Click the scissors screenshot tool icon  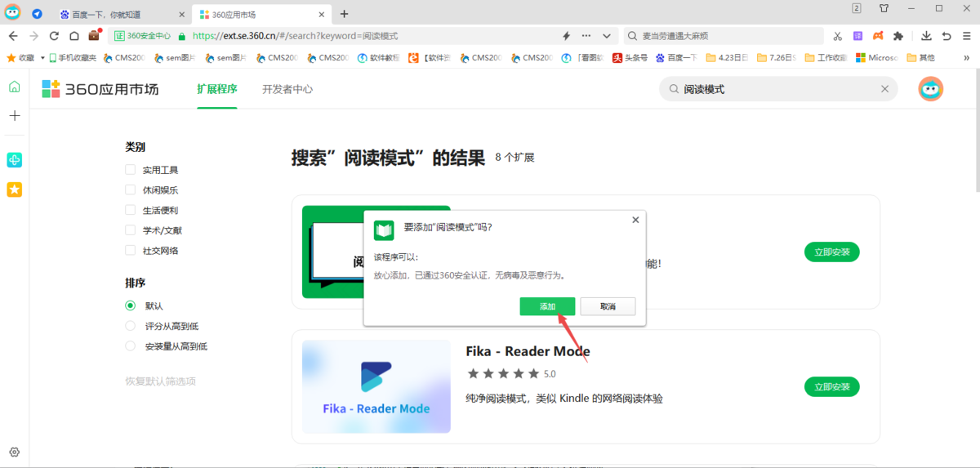837,36
